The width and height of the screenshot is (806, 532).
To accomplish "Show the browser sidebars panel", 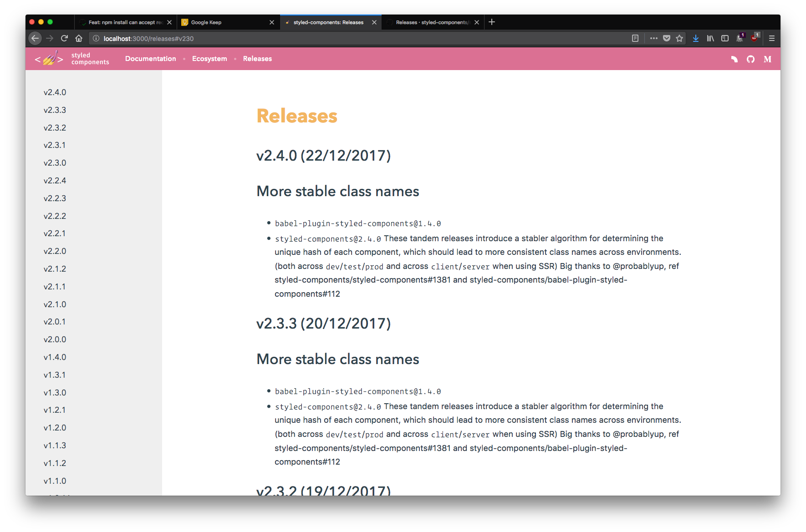I will [x=725, y=39].
